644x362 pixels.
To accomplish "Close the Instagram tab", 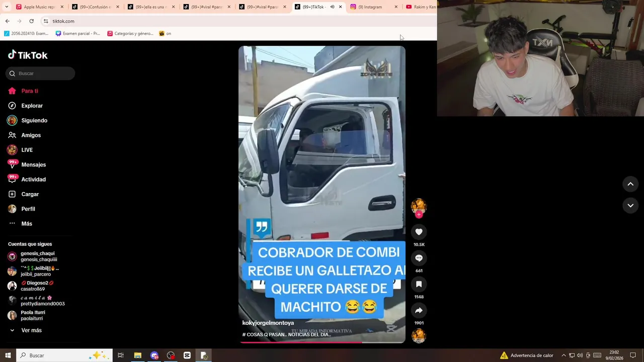I will click(x=396, y=7).
